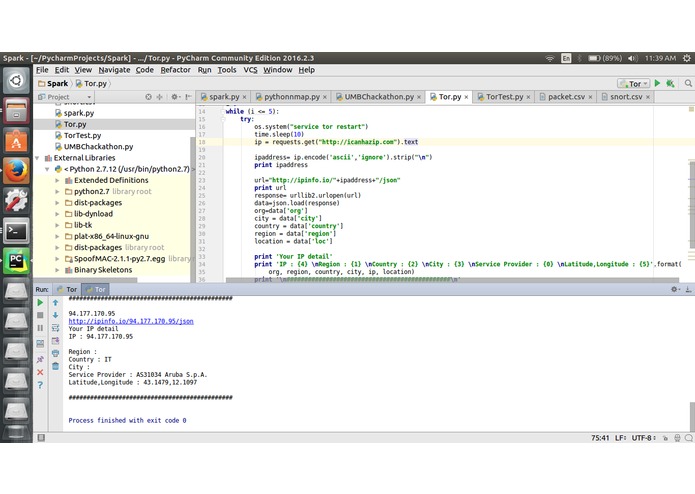Expand Binary Skeletons node

57,270
